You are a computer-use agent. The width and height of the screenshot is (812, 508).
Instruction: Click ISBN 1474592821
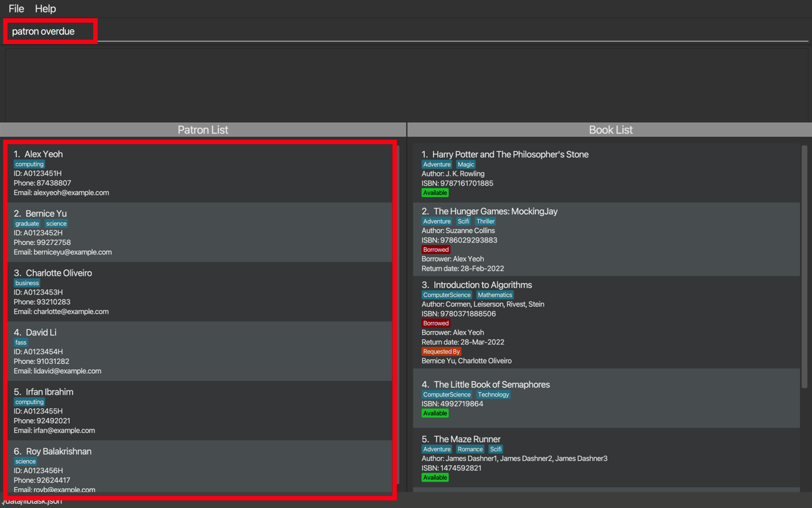(x=452, y=468)
